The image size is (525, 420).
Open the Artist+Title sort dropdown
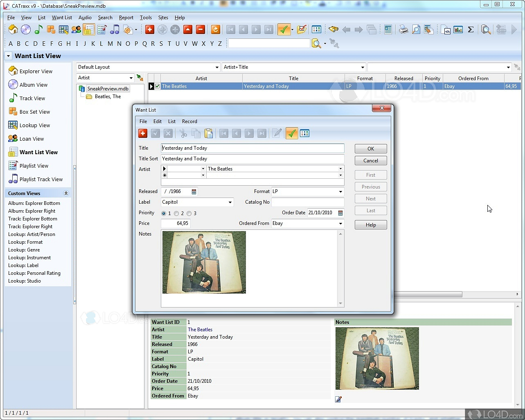click(x=363, y=67)
